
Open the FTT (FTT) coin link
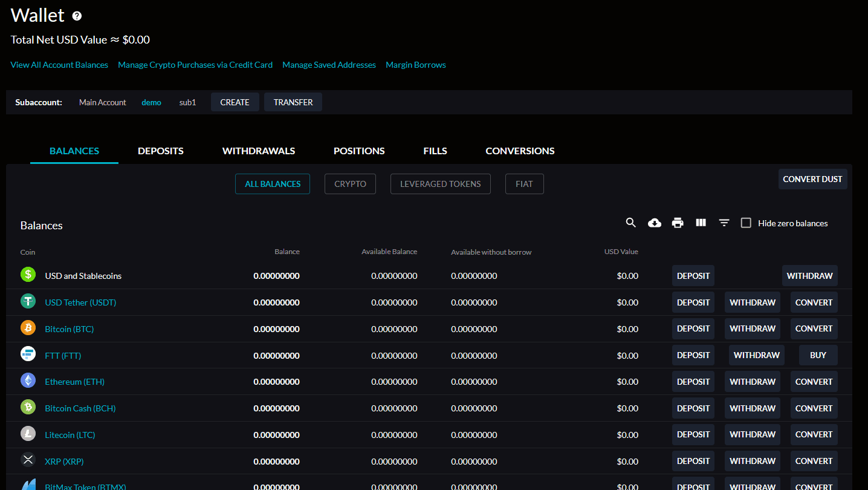point(63,356)
